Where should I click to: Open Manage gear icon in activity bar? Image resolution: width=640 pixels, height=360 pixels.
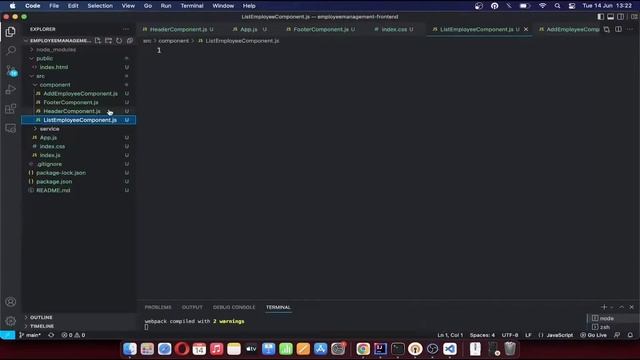11,321
